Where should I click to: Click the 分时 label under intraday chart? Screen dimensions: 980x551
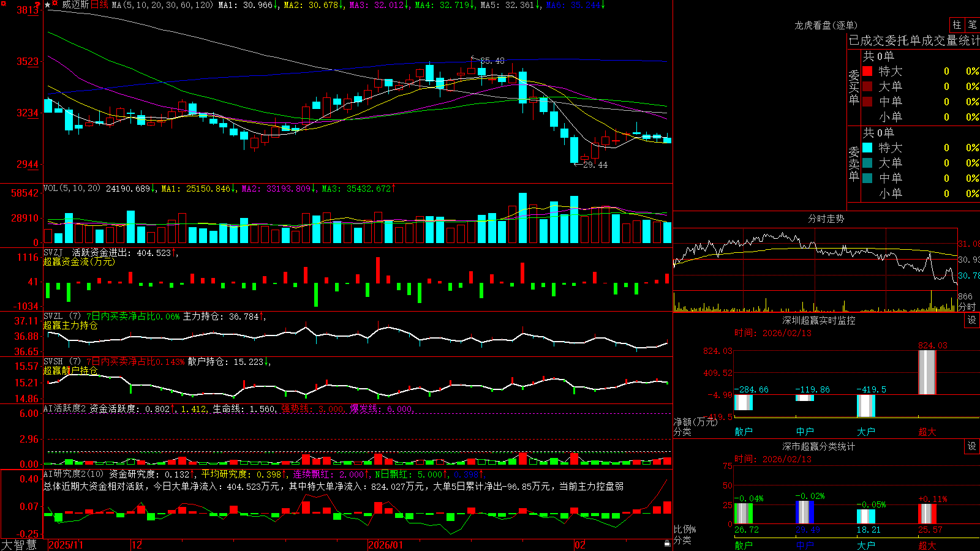967,307
